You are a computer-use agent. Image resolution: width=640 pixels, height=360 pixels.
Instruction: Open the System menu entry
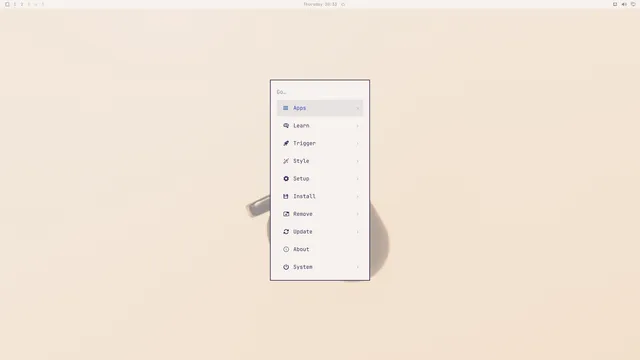point(320,267)
